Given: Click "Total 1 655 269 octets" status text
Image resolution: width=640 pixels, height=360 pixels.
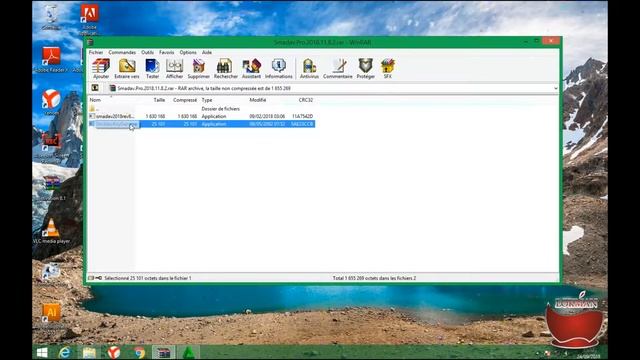Looking at the screenshot, I should (x=374, y=278).
